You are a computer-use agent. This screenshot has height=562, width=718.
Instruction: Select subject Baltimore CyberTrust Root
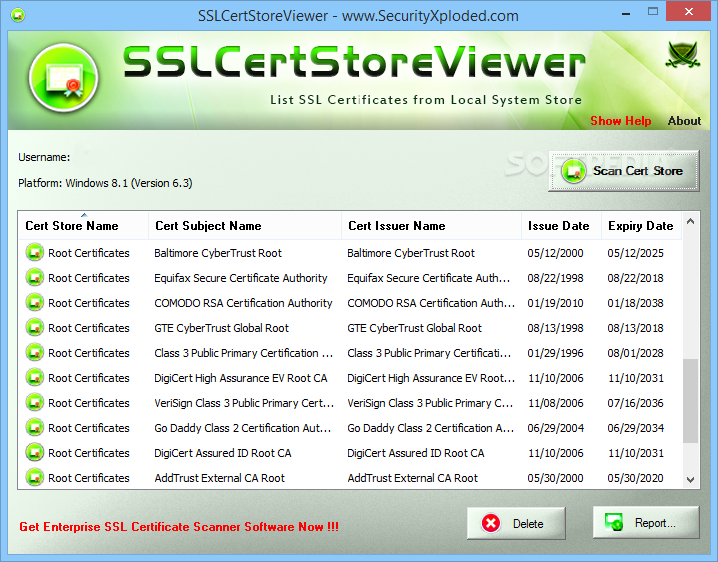click(x=218, y=253)
